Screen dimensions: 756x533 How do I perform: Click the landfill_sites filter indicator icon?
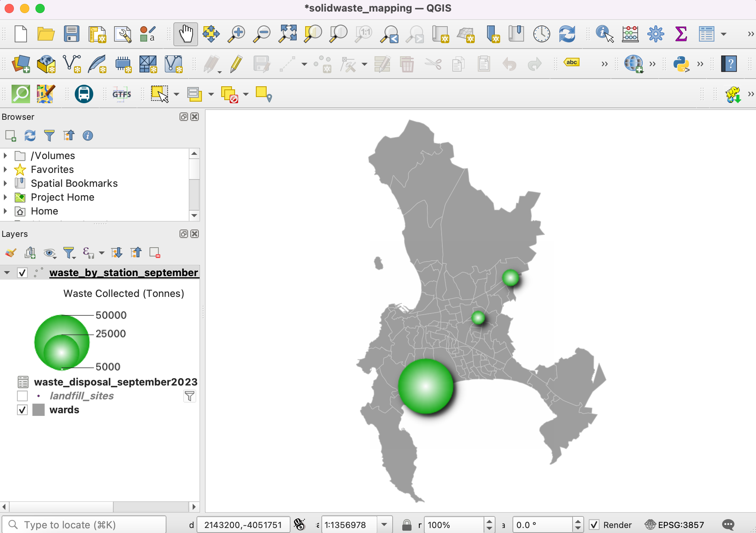[190, 396]
